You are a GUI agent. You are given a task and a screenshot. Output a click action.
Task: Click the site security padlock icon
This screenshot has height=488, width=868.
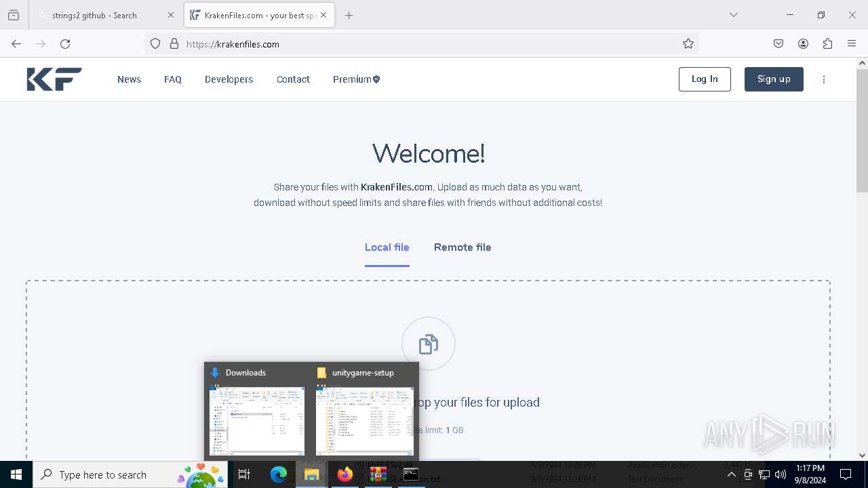[174, 43]
